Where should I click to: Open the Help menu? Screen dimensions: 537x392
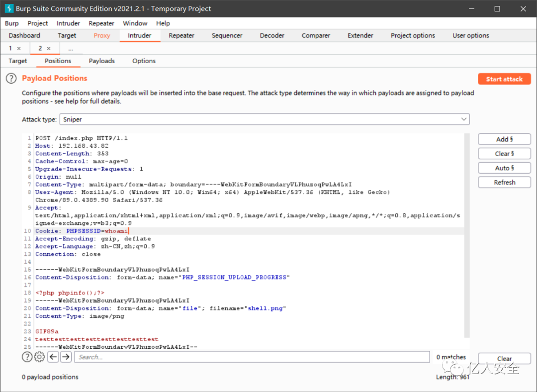tap(163, 23)
